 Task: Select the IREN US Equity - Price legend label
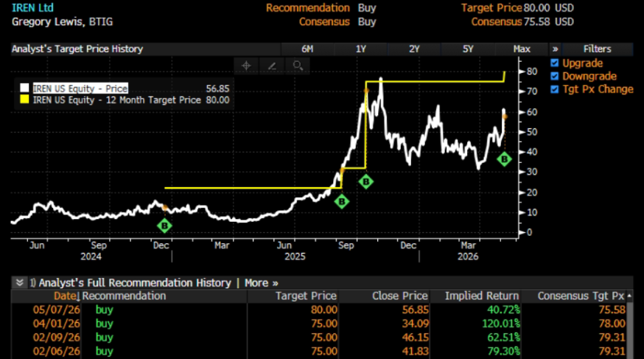[x=80, y=88]
